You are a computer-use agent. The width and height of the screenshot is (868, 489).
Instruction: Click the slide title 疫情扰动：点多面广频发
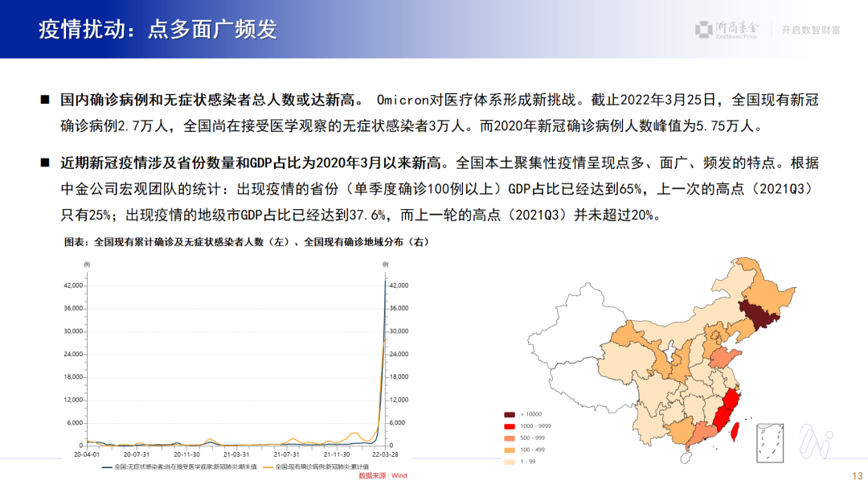pyautogui.click(x=158, y=29)
